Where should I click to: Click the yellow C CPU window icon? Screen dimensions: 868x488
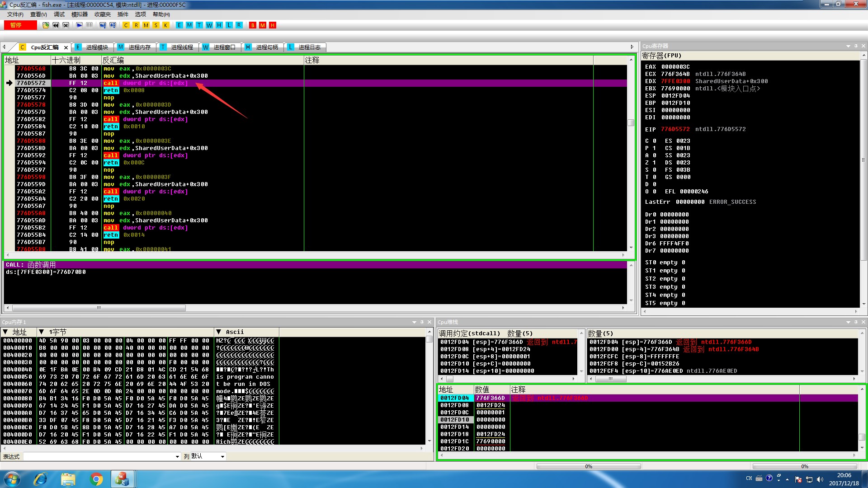tap(126, 25)
